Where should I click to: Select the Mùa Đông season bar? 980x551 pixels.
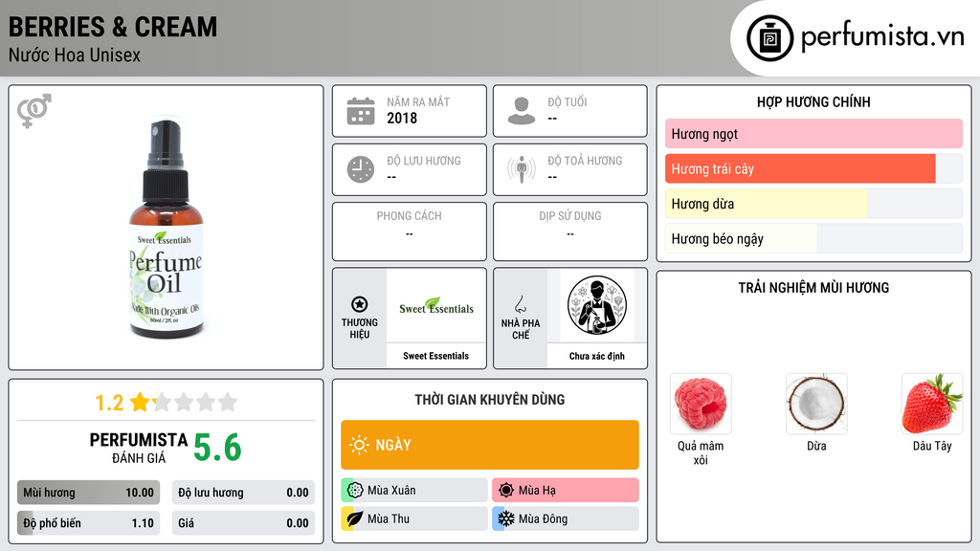tap(566, 518)
